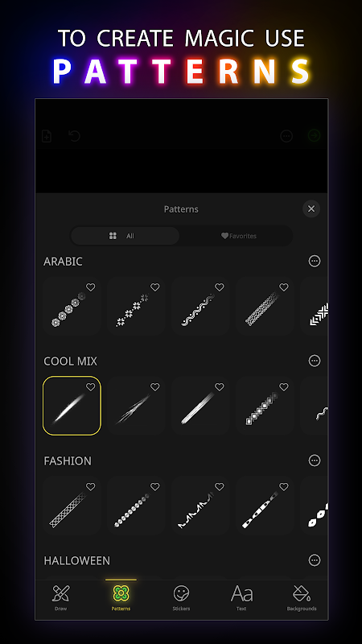The height and width of the screenshot is (644, 362).
Task: Select the Patterns flower icon
Action: coord(121,593)
